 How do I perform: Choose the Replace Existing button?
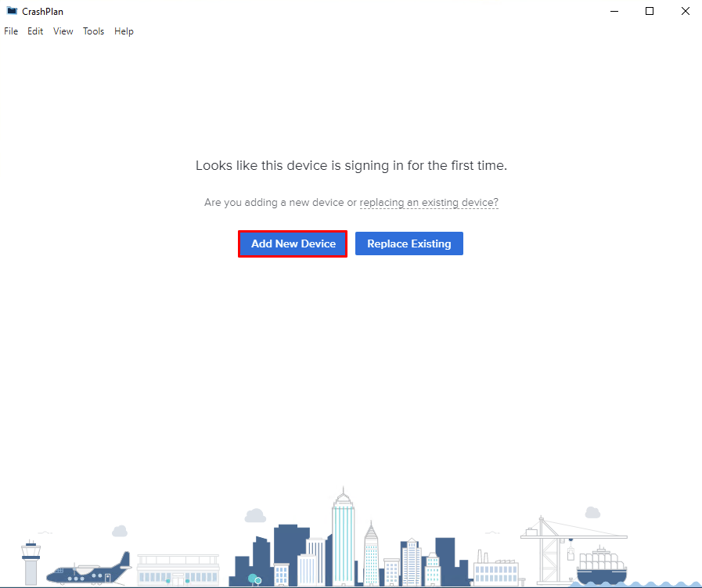click(x=409, y=243)
